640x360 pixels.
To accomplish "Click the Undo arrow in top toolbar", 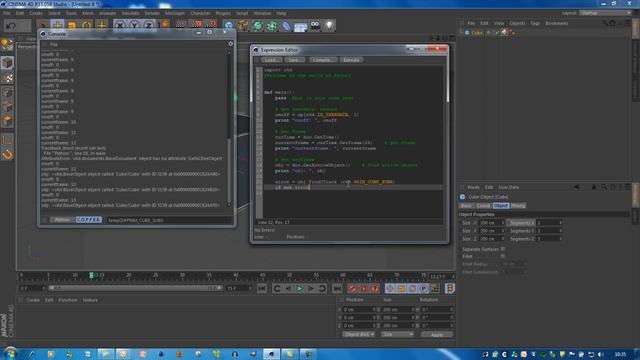I will coord(11,25).
